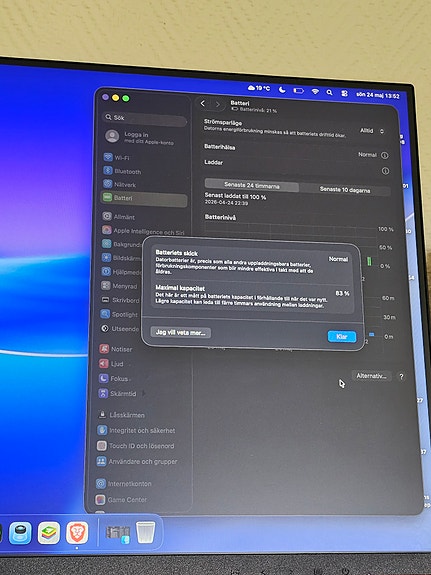The image size is (431, 575).
Task: Click the blue Klar button
Action: pos(342,337)
